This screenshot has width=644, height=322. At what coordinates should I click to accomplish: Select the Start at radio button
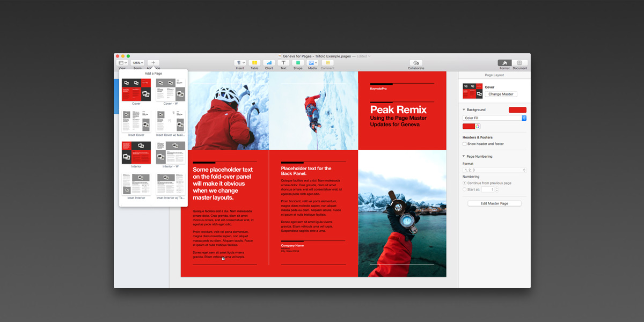465,189
